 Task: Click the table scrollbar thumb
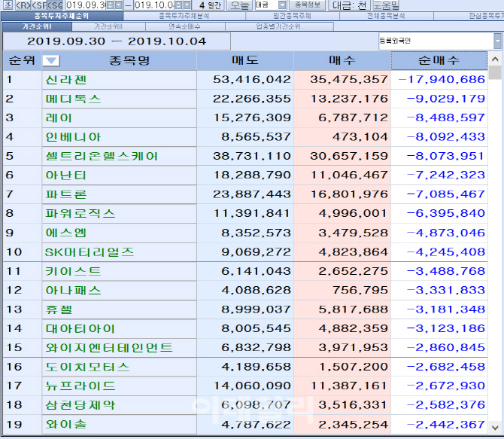tap(495, 73)
